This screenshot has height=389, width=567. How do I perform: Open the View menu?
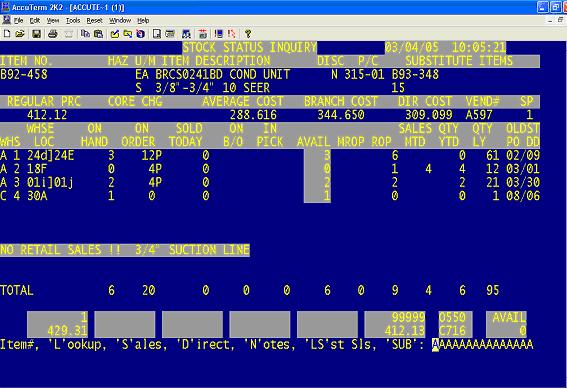53,21
